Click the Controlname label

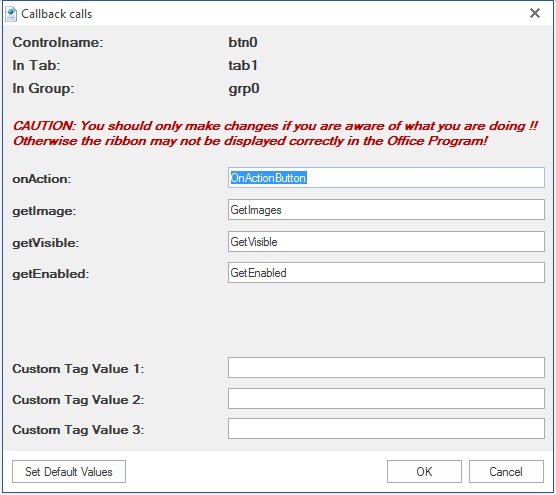58,43
